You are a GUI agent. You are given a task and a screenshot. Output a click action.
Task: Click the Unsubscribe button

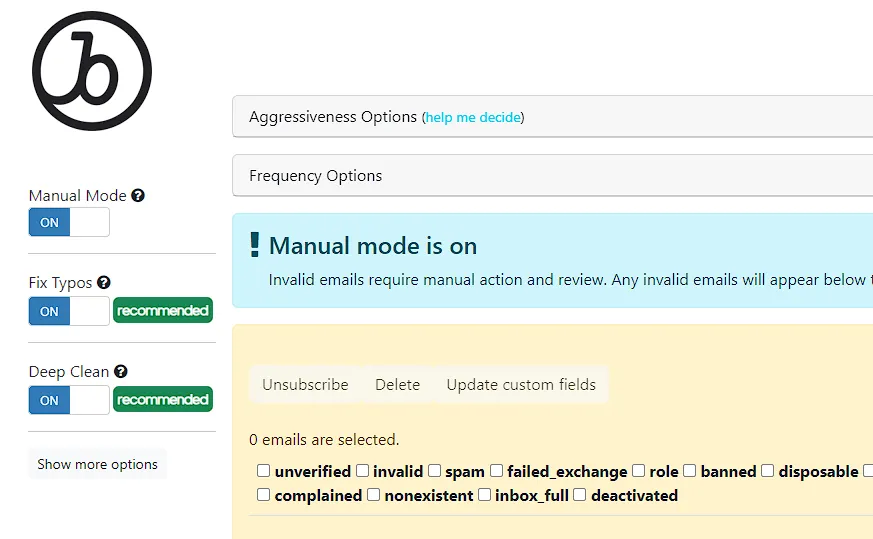tap(305, 384)
